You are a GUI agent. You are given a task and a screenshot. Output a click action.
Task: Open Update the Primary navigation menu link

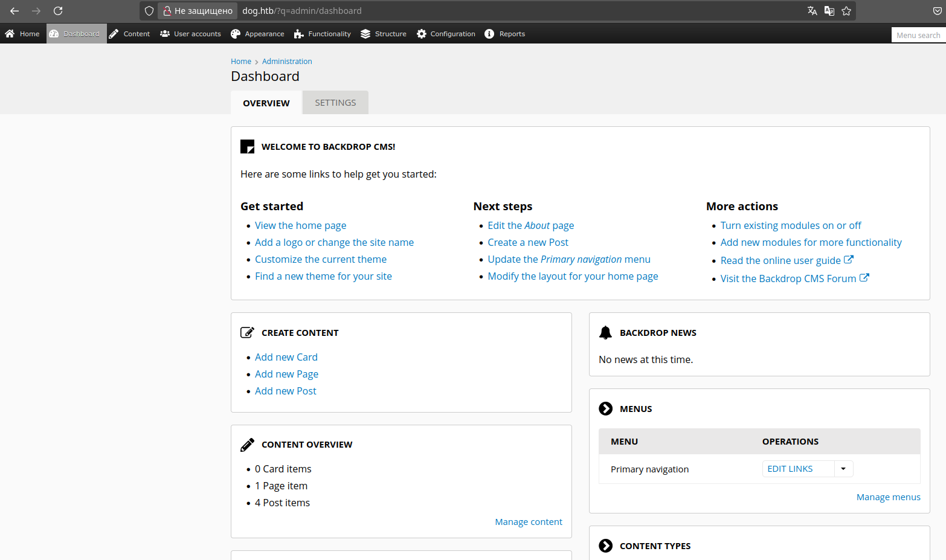pos(569,259)
